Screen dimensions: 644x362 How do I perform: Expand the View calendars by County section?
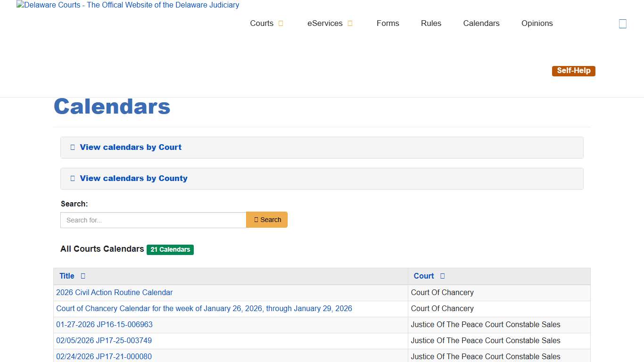coord(133,179)
